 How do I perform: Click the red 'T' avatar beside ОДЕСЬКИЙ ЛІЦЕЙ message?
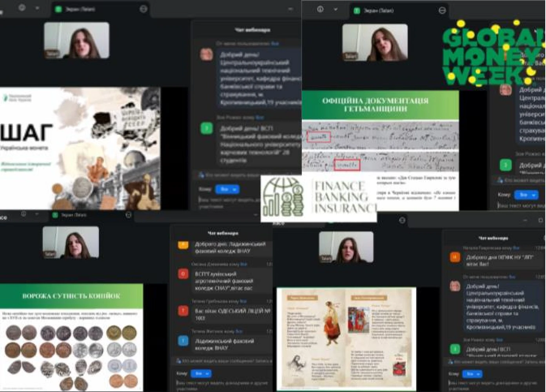pos(183,311)
